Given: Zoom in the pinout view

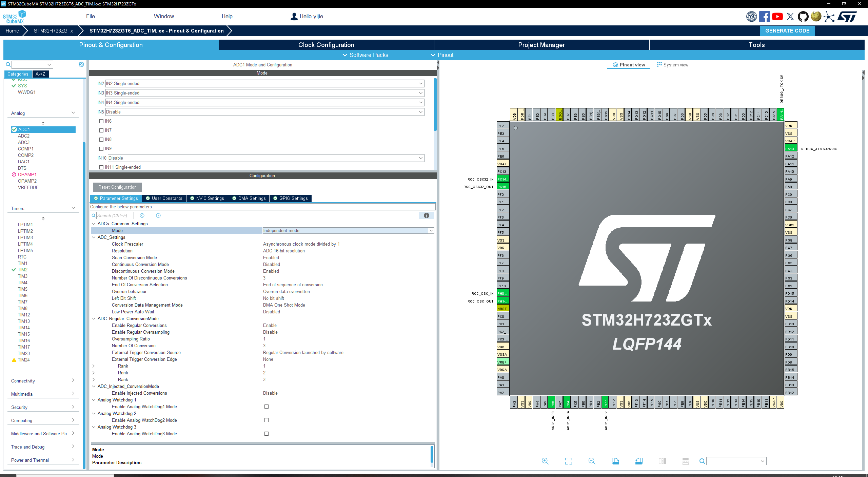Looking at the screenshot, I should pos(545,461).
